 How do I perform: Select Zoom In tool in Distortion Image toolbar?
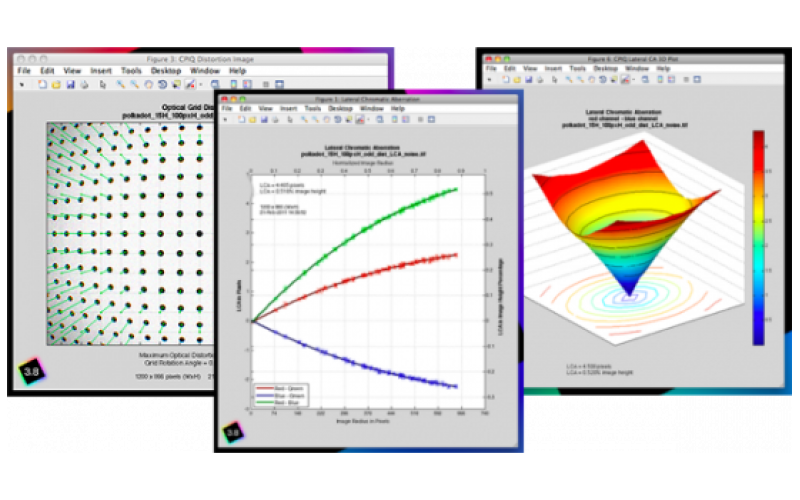(x=120, y=85)
